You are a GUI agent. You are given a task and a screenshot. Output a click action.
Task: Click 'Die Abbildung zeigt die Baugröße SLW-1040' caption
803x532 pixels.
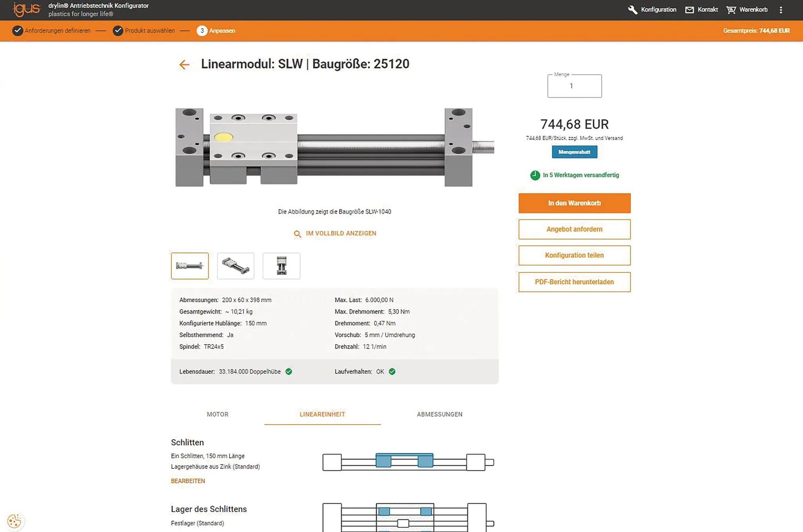[334, 212]
